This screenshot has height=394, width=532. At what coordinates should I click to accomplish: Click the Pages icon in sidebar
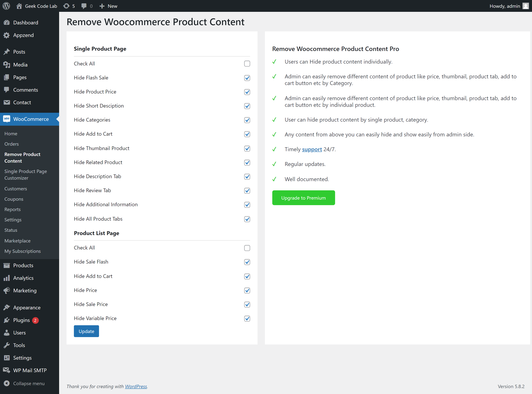pos(7,77)
